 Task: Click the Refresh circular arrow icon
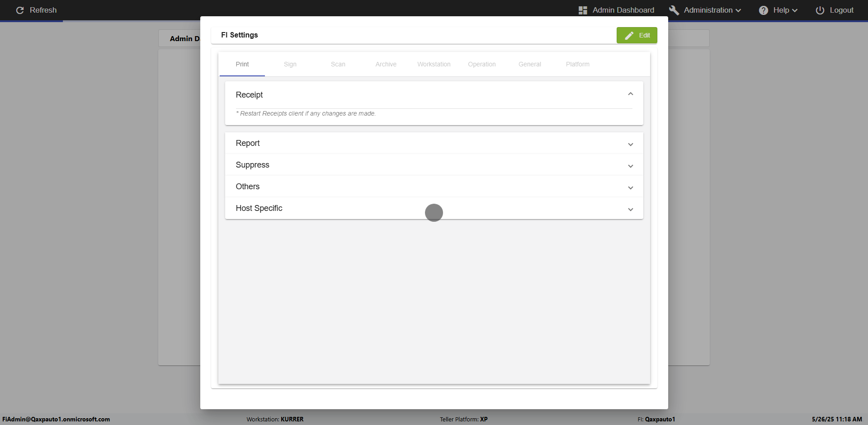click(x=20, y=10)
